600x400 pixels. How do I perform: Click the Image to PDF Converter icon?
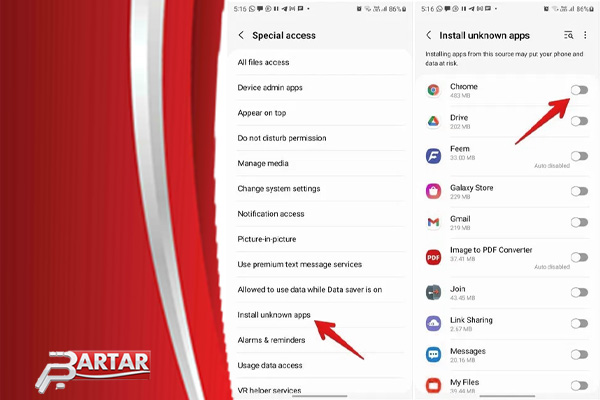[x=433, y=256]
